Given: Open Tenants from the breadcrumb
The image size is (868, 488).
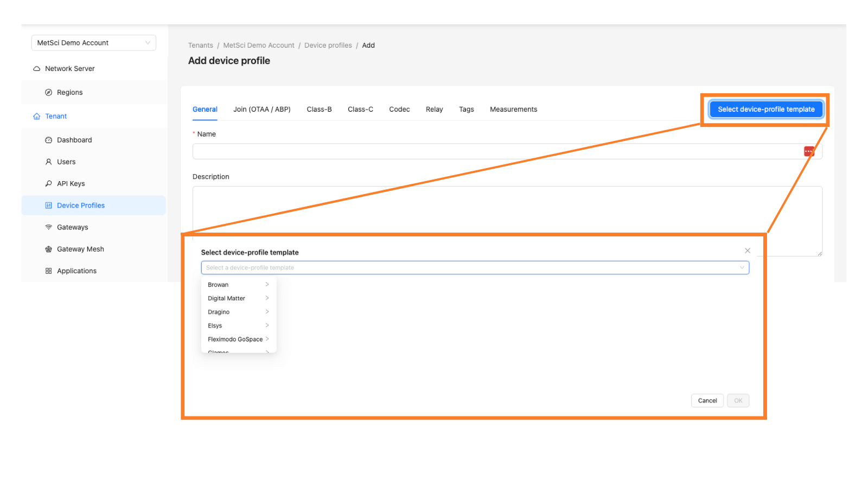Looking at the screenshot, I should [201, 45].
